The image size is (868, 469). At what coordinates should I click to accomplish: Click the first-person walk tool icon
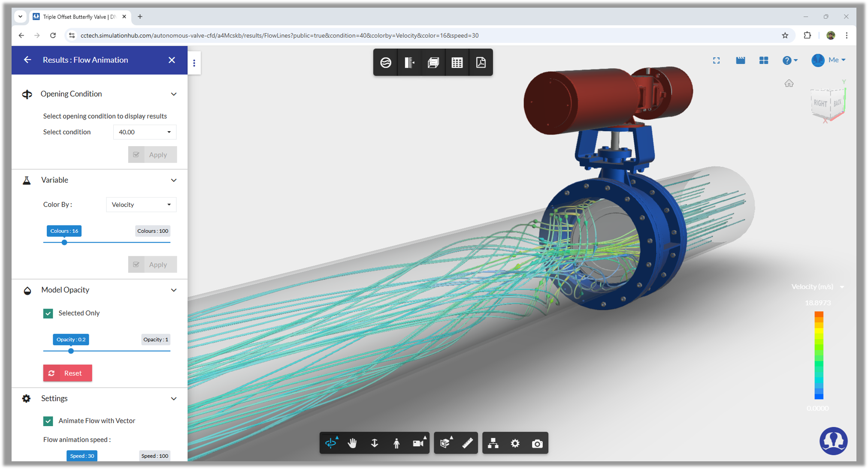click(396, 443)
